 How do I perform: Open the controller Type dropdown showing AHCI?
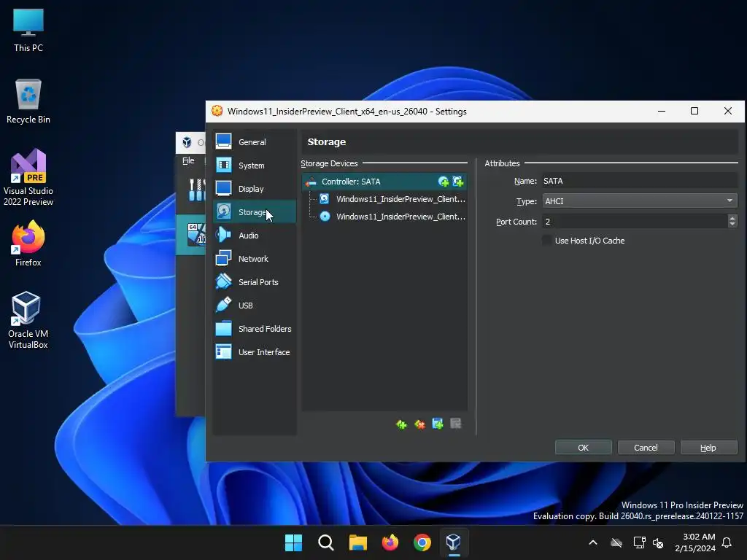(x=640, y=201)
